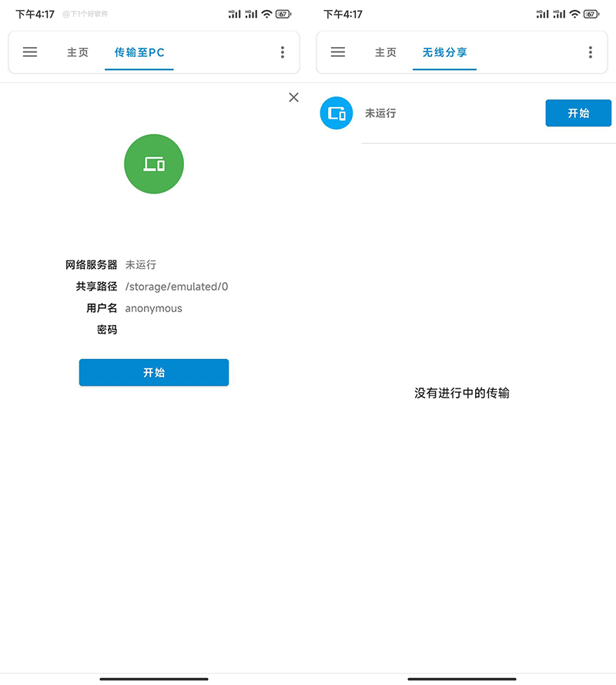The width and height of the screenshot is (616, 685).
Task: Open the three-dot overflow menu on right screen
Action: pos(591,52)
